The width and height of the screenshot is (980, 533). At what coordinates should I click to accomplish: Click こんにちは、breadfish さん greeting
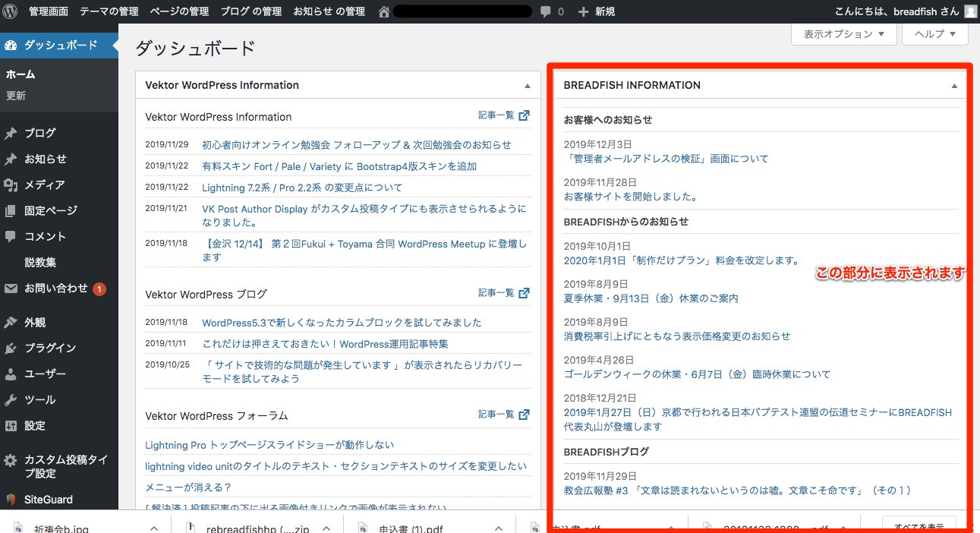[x=896, y=11]
